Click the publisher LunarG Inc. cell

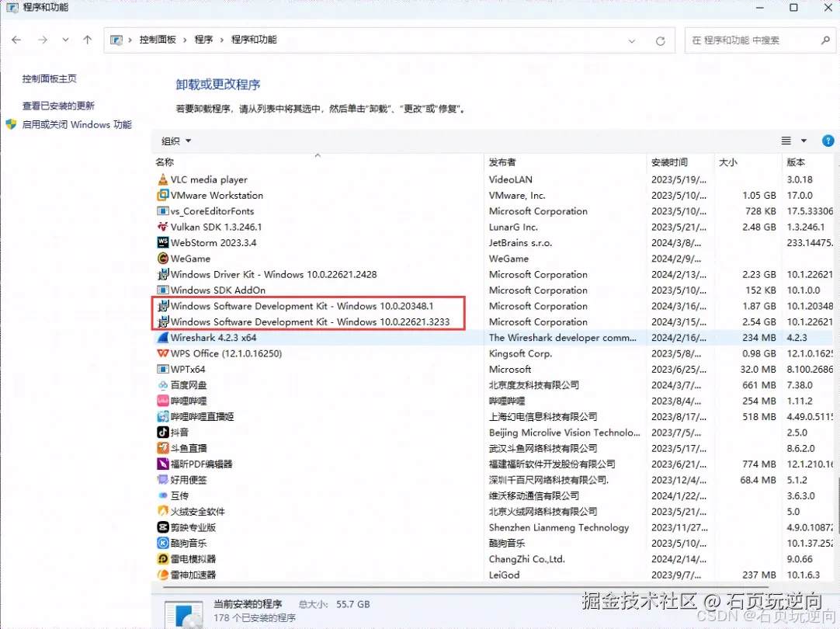[x=513, y=227]
